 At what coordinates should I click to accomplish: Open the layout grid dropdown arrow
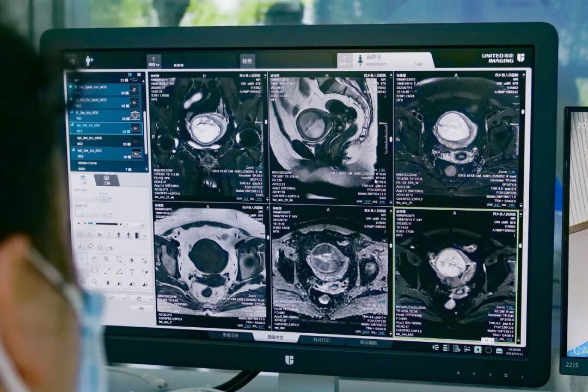(x=110, y=198)
